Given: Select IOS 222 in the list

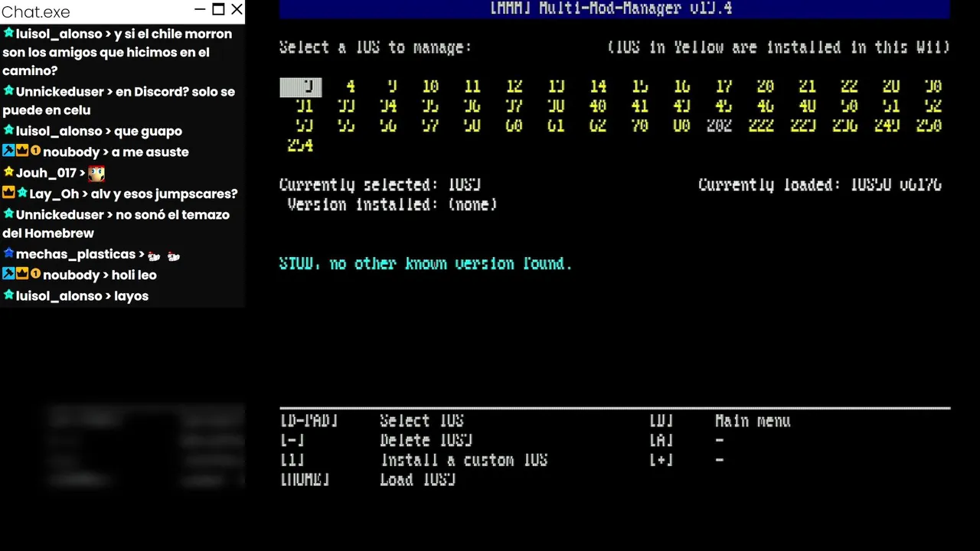Looking at the screenshot, I should pos(761,126).
